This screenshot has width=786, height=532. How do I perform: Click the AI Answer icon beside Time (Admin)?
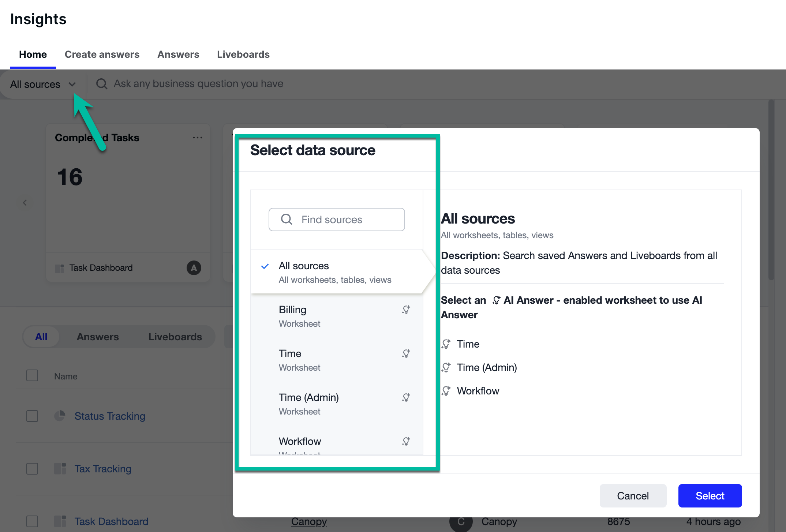(x=406, y=397)
